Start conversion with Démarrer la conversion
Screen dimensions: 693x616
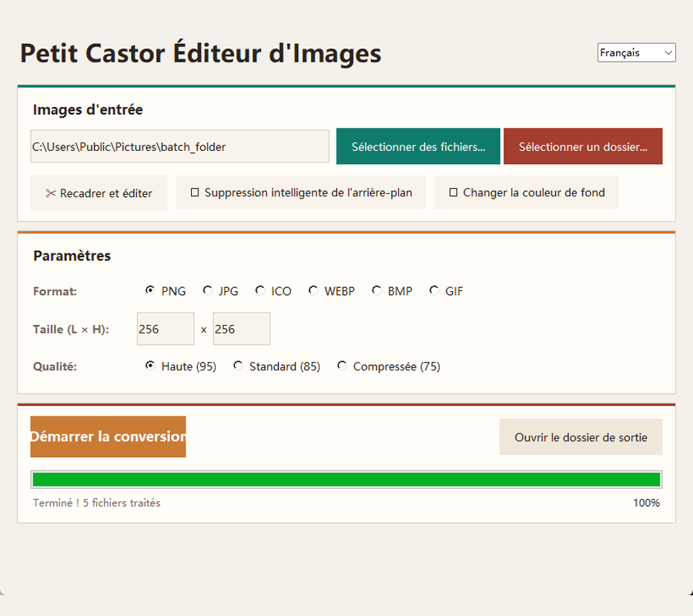(109, 437)
